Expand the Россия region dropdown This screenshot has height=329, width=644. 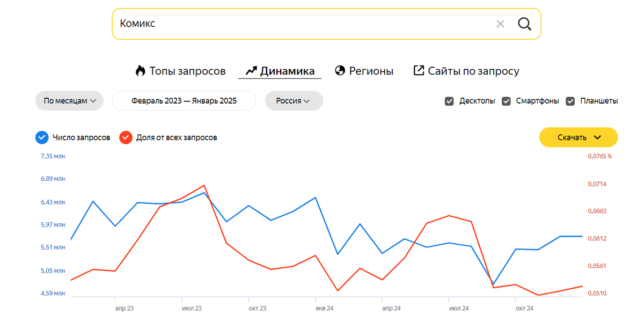point(294,101)
